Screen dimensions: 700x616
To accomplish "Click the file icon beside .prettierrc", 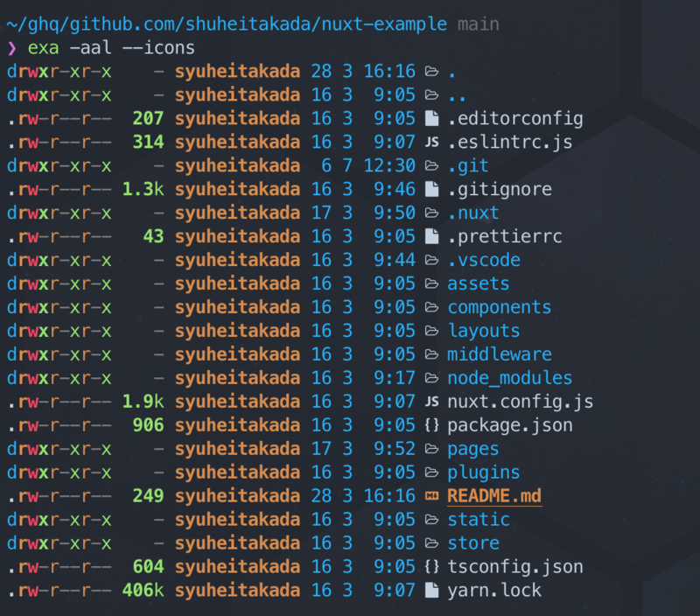I will click(x=431, y=236).
